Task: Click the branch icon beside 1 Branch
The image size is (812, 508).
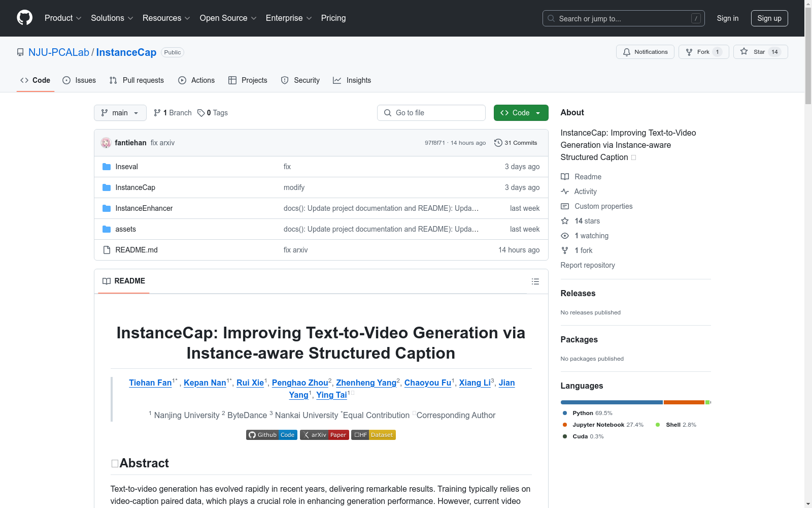Action: click(x=157, y=113)
